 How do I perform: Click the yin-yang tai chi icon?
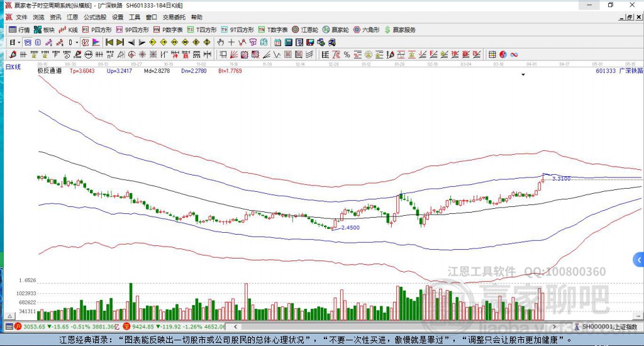click(x=502, y=54)
